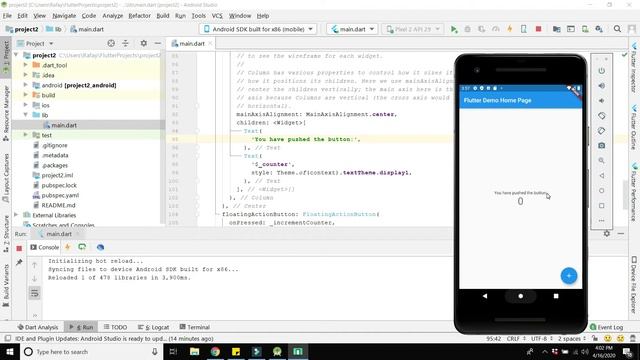This screenshot has height=360, width=640.
Task: Click emulator sidebar Home circle icon
Action: (602, 191)
